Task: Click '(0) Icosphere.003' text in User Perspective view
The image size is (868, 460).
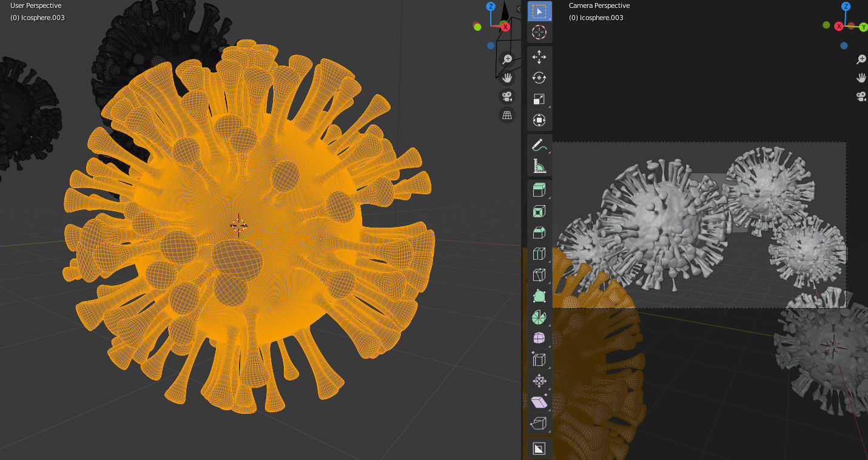Action: click(x=38, y=18)
